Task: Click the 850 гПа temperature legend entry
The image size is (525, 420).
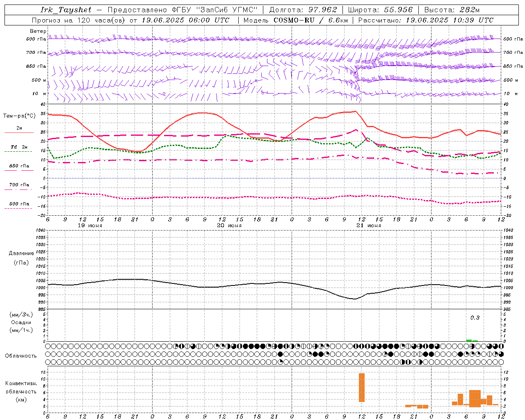Action: tap(19, 166)
